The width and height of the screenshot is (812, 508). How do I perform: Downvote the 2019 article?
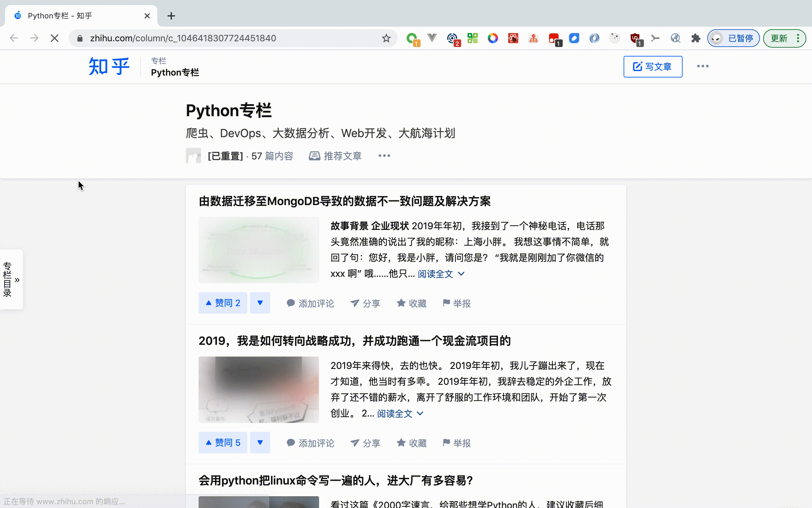pyautogui.click(x=260, y=443)
